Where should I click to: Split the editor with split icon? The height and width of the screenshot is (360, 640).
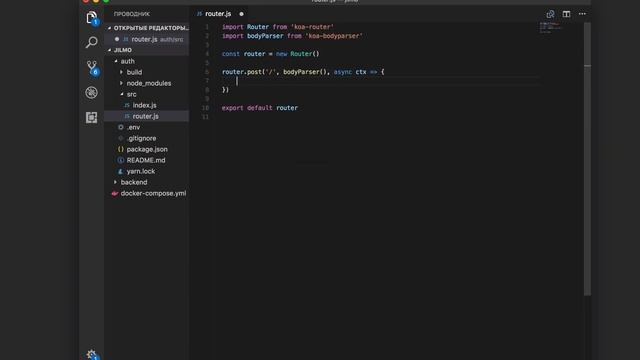tap(566, 14)
